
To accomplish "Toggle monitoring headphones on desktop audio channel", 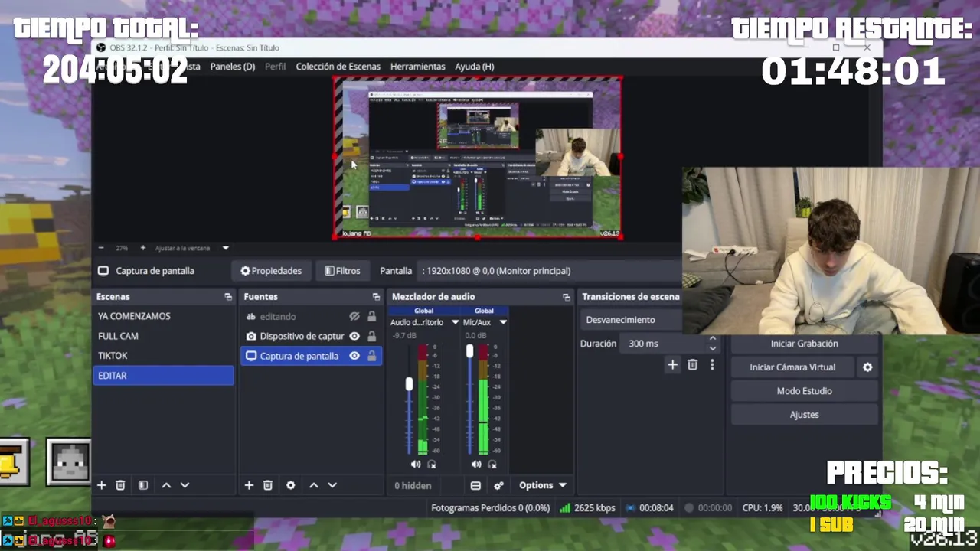I will 432,465.
